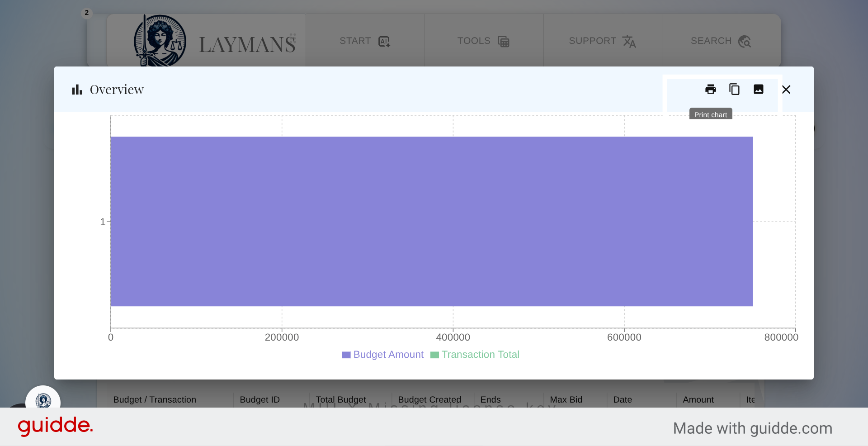
Task: Select the Budget ID column header
Action: point(259,399)
